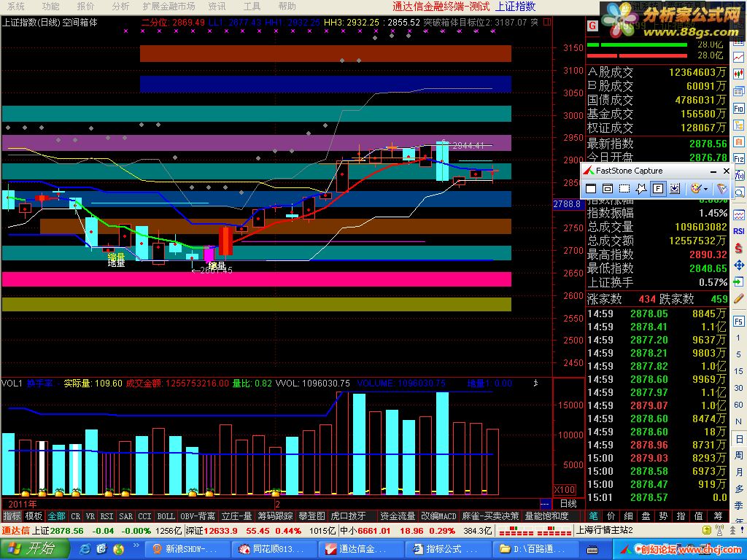Click the candlestick chart sidebar icon
This screenshot has height=560, width=747.
coord(739,74)
